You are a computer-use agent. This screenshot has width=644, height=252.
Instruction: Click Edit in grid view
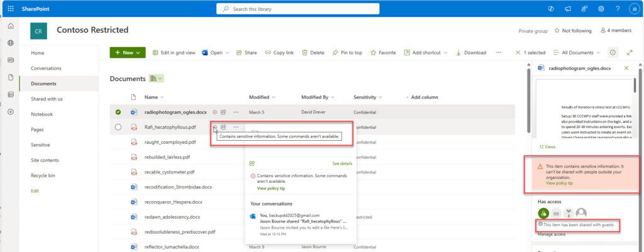click(x=174, y=53)
